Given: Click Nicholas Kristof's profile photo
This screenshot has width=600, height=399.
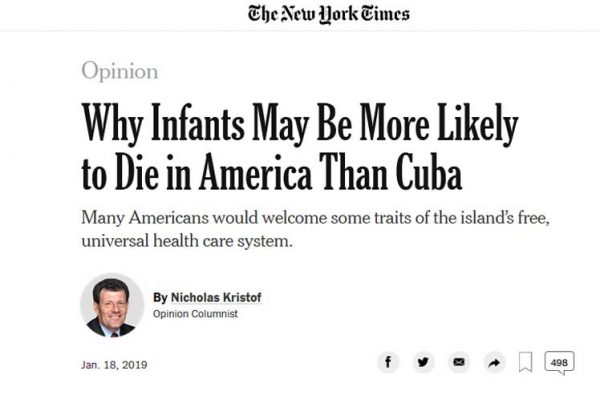Looking at the screenshot, I should pos(112,305).
